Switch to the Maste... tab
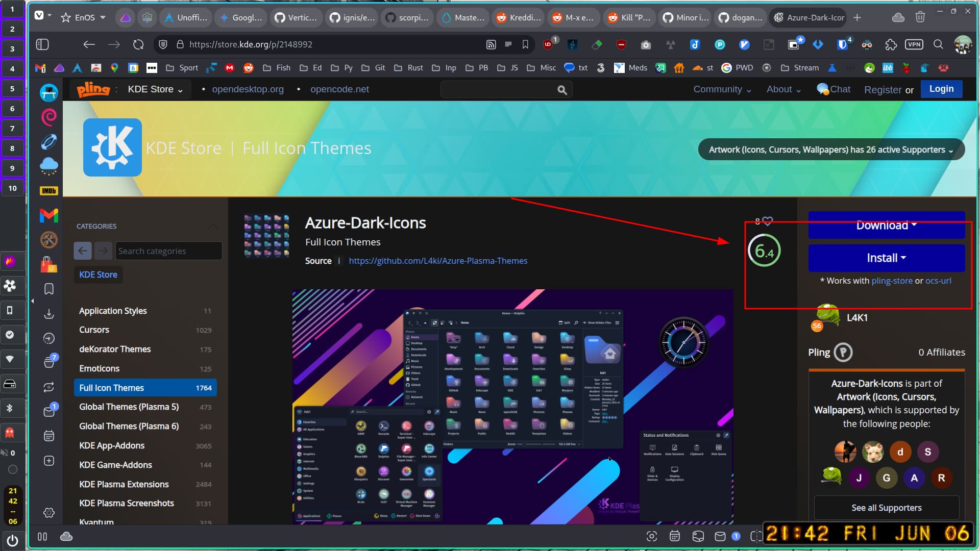Viewport: 980px width, 551px height. point(463,17)
